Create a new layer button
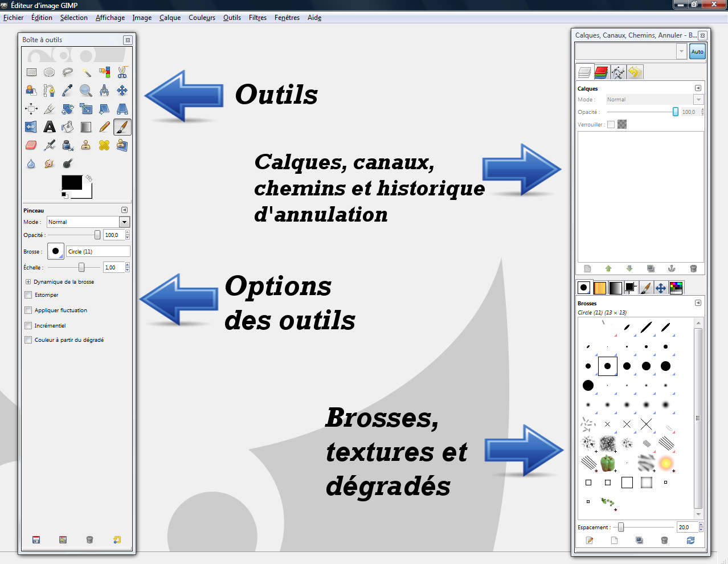Image resolution: width=728 pixels, height=564 pixels. coord(587,269)
